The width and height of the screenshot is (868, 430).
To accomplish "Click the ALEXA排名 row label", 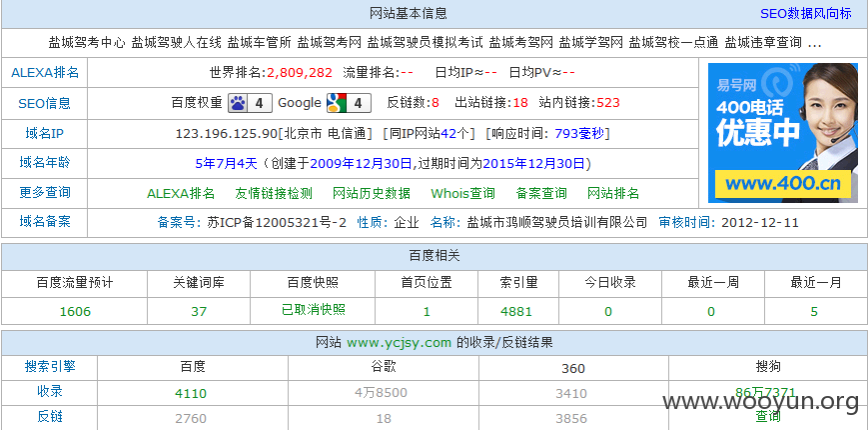I will (45, 73).
